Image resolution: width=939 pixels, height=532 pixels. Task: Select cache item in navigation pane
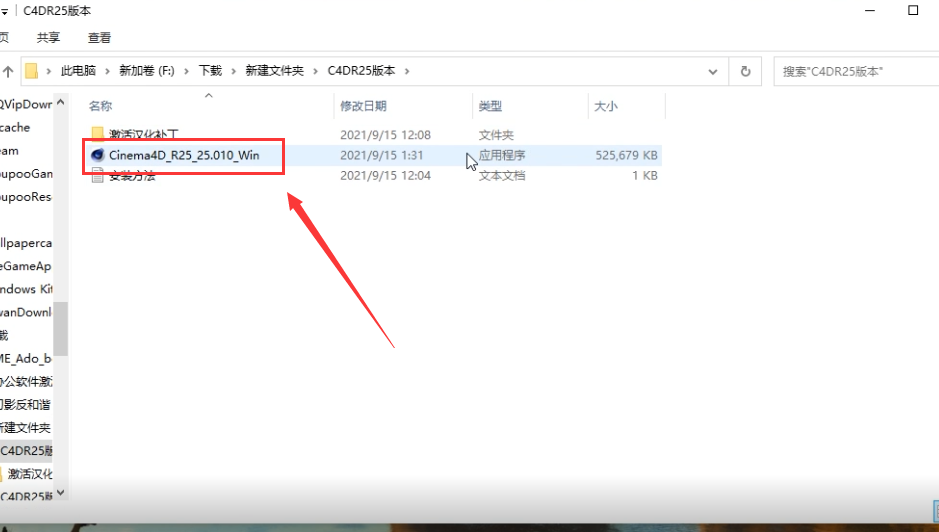15,128
